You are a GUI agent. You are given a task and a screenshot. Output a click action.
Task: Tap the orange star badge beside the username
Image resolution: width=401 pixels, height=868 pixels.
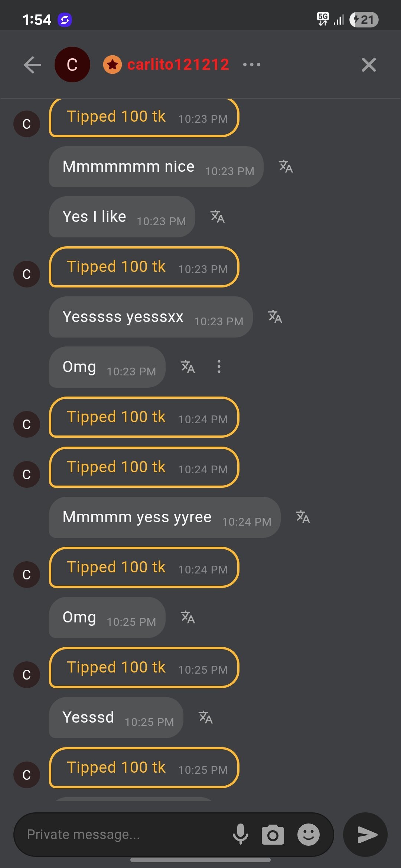[x=113, y=65]
